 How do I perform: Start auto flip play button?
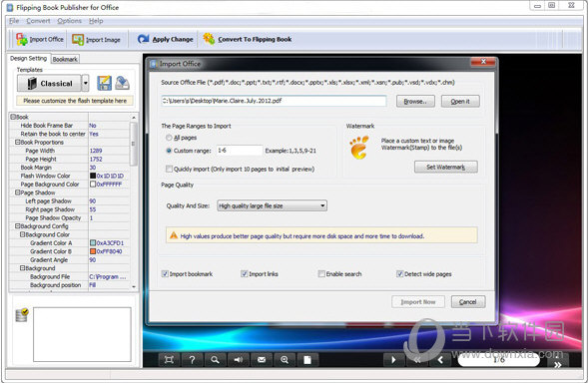tap(393, 360)
